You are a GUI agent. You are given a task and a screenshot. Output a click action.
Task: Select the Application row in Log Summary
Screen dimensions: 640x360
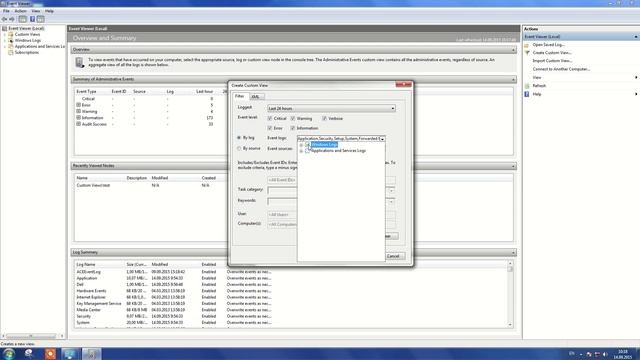click(173, 278)
